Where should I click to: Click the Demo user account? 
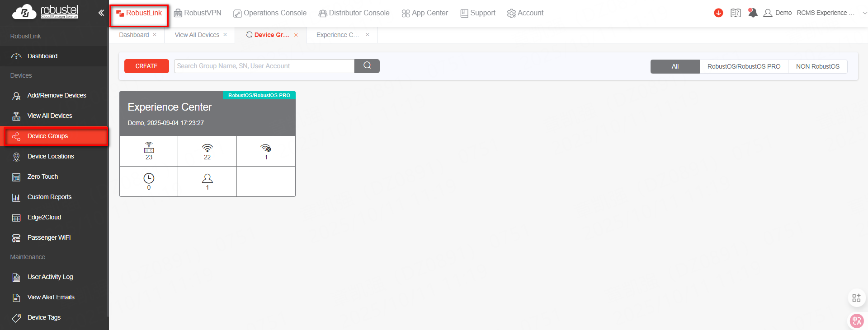(x=778, y=13)
